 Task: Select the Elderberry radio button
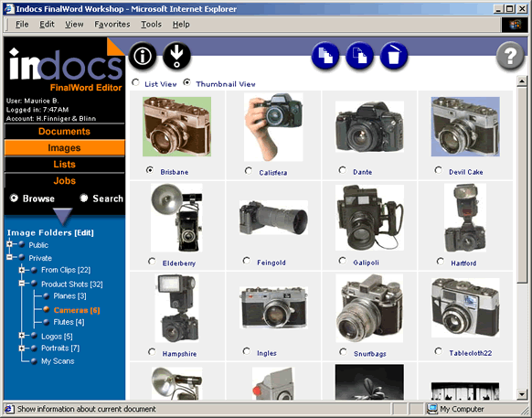(152, 261)
